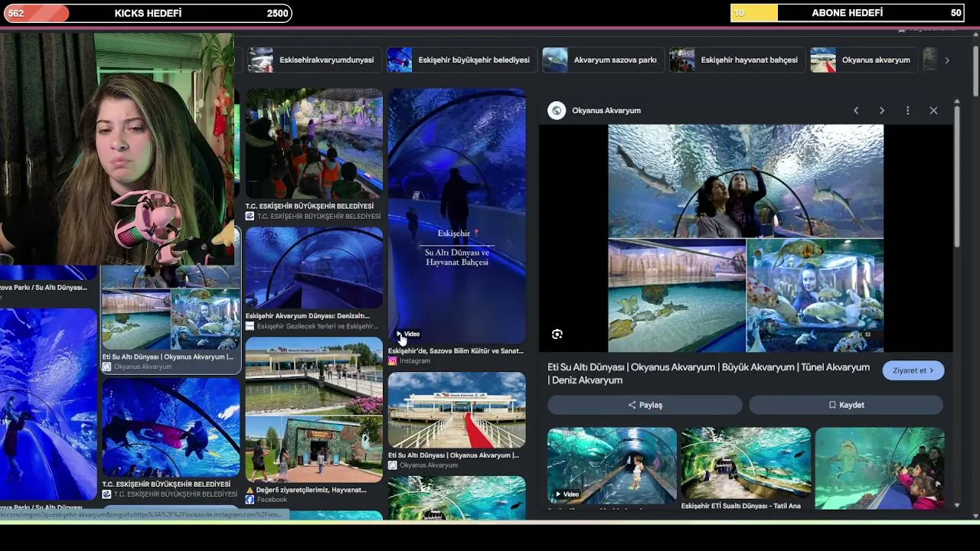This screenshot has width=980, height=551.
Task: Click the site favicon beside Eskişehir Gezilecek Yerleri
Action: click(250, 326)
